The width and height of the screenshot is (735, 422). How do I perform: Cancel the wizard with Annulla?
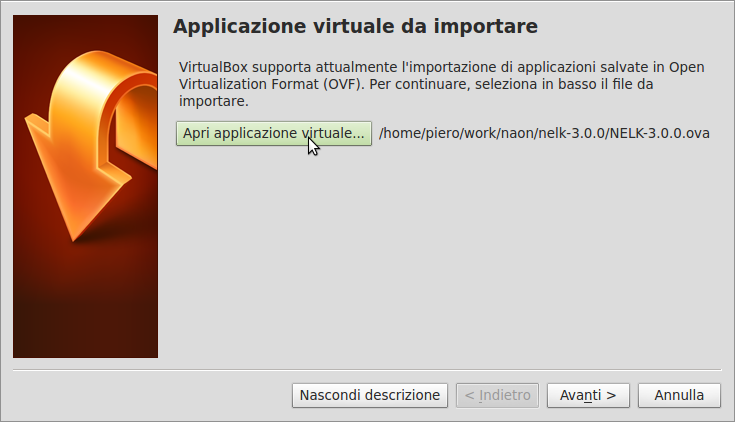679,395
